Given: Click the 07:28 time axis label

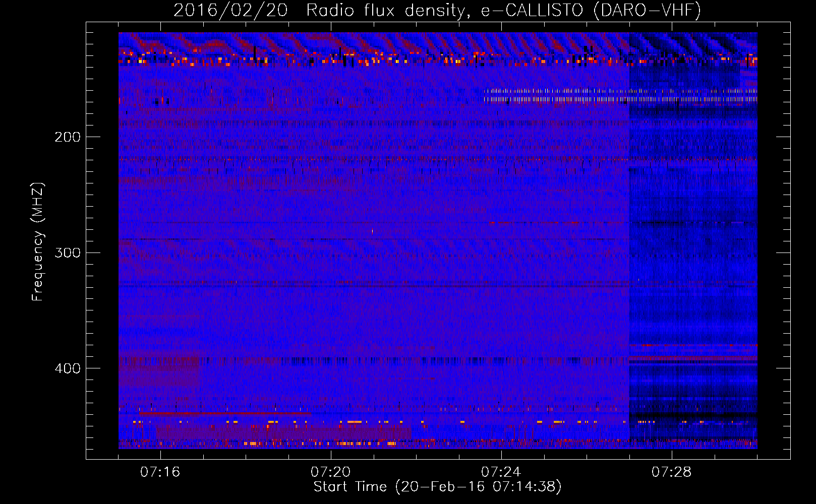Looking at the screenshot, I should (x=671, y=472).
